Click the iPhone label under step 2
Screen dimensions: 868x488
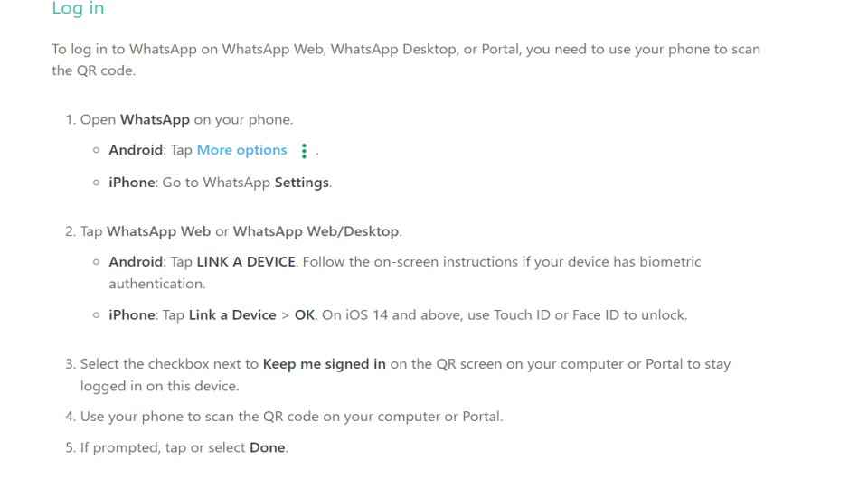coord(132,314)
